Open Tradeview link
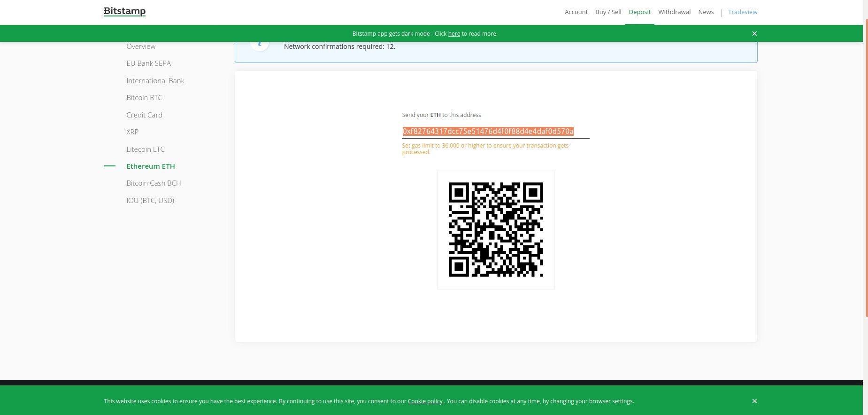The width and height of the screenshot is (868, 415). (743, 12)
